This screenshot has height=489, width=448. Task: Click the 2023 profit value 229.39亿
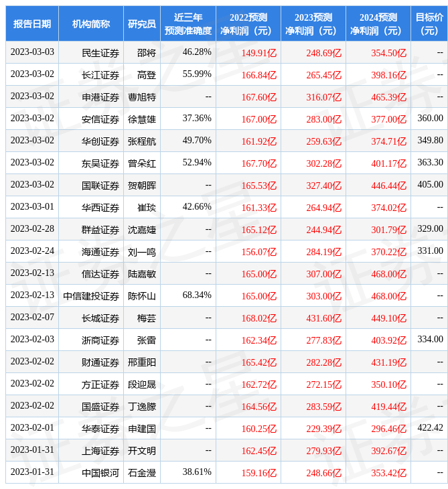[324, 429]
